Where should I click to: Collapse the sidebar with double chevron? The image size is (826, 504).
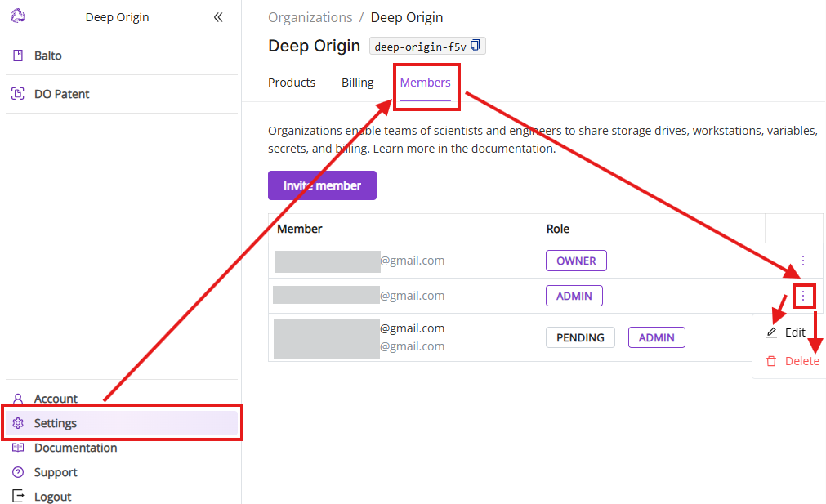(x=218, y=17)
